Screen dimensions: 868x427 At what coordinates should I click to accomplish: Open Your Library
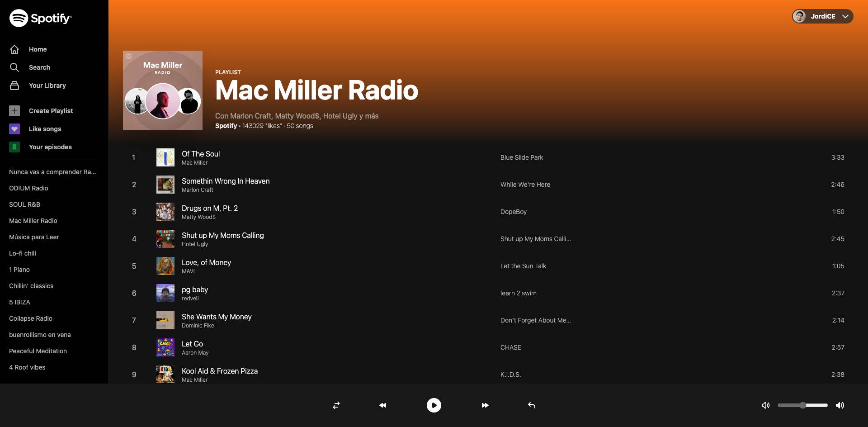(47, 85)
